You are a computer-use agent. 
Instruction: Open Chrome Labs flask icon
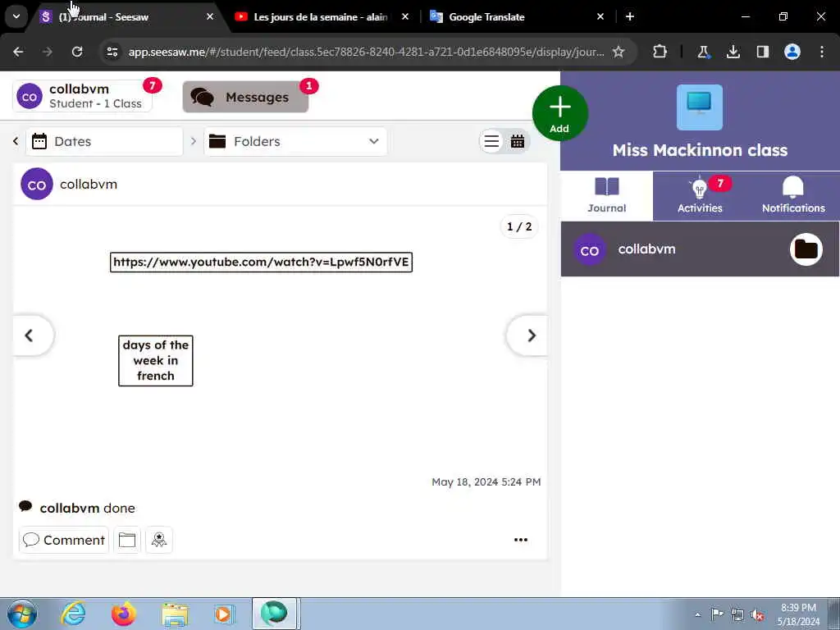coord(703,52)
